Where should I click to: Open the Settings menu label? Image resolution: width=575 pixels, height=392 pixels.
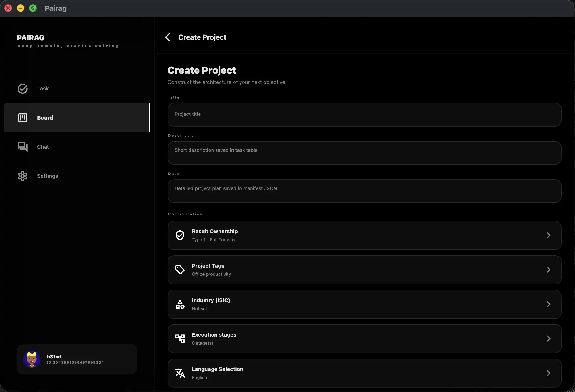click(x=47, y=176)
